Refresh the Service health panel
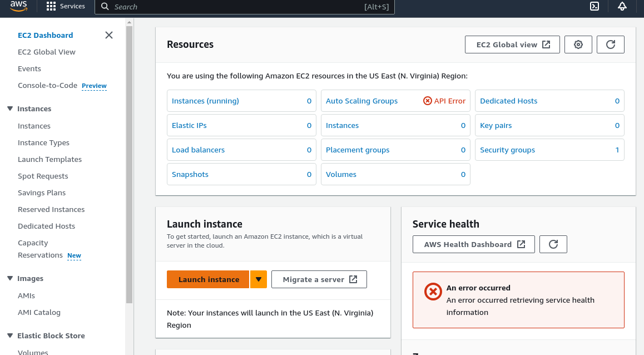Screen dimensions: 644x355 553,244
